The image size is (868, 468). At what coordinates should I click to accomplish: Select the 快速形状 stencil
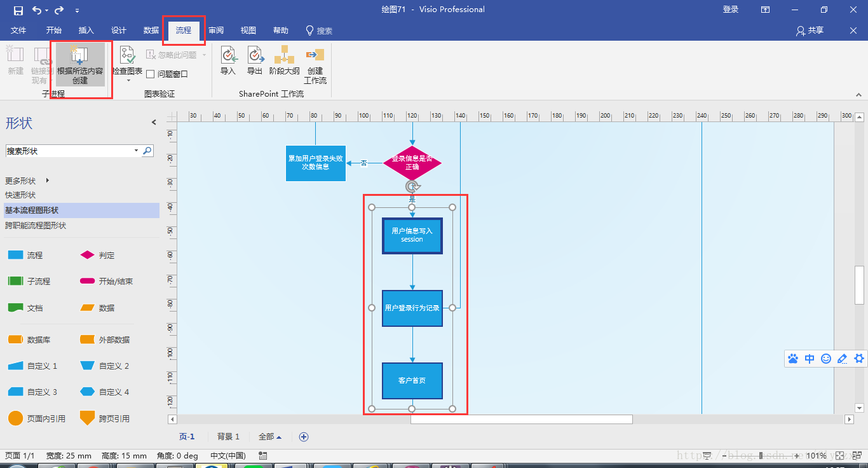pos(20,195)
